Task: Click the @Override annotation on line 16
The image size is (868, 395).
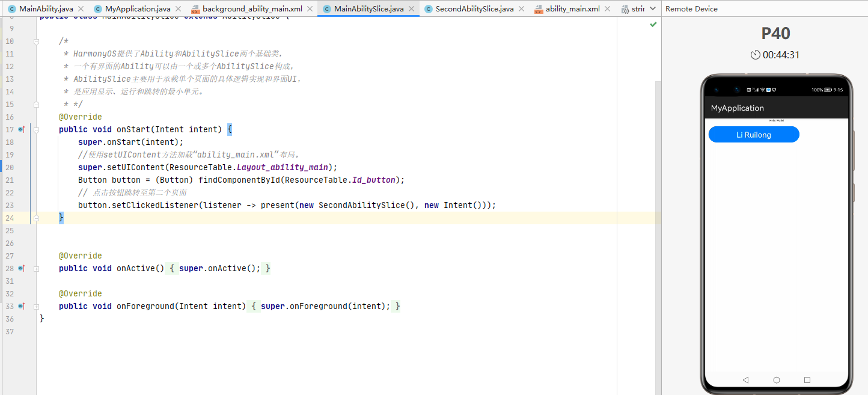Action: (x=81, y=117)
